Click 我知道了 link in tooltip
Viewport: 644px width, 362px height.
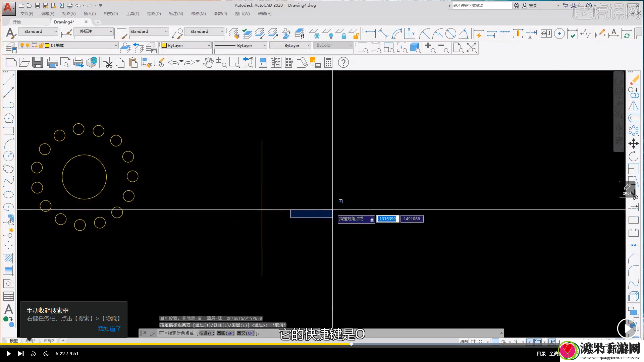click(x=109, y=329)
